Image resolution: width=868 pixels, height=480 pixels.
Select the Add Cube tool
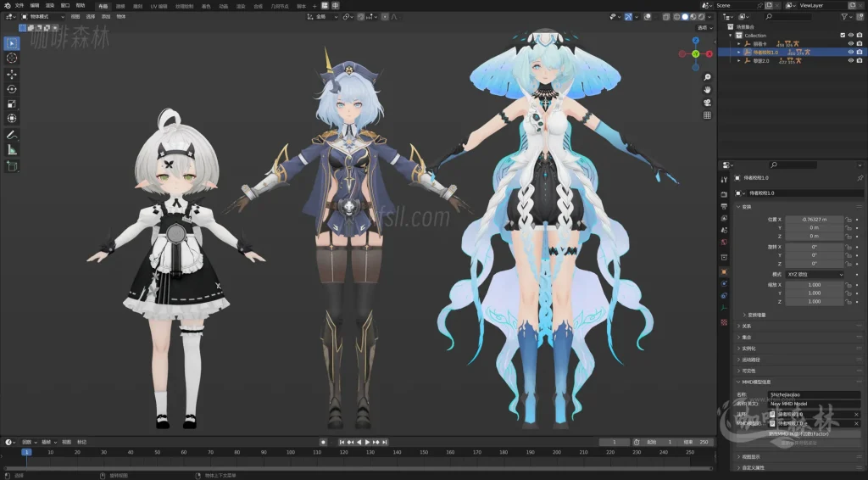point(12,165)
